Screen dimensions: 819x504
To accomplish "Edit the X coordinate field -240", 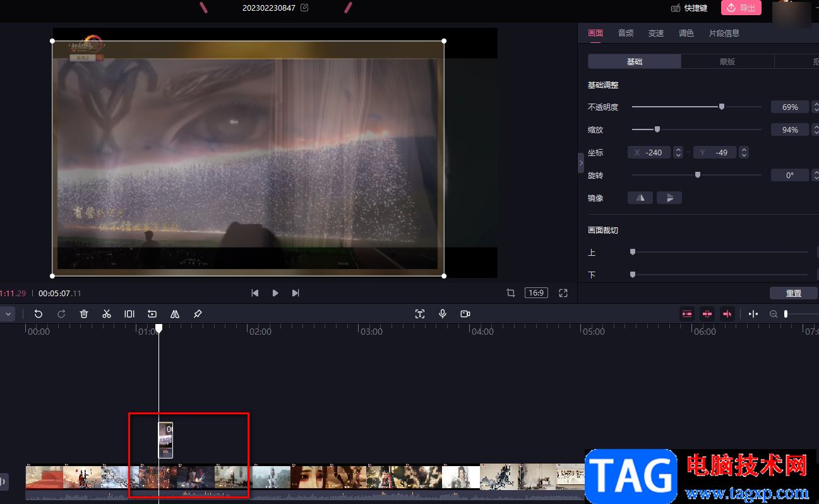I will (650, 152).
